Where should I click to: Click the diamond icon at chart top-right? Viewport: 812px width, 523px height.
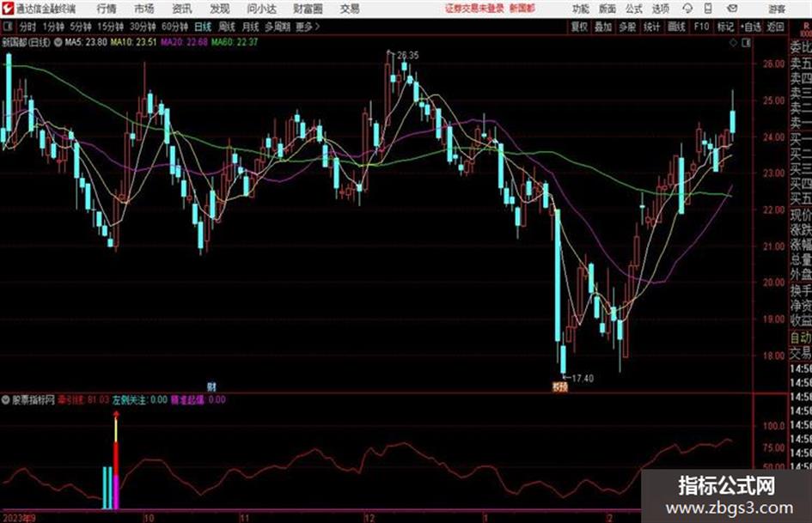(x=733, y=43)
